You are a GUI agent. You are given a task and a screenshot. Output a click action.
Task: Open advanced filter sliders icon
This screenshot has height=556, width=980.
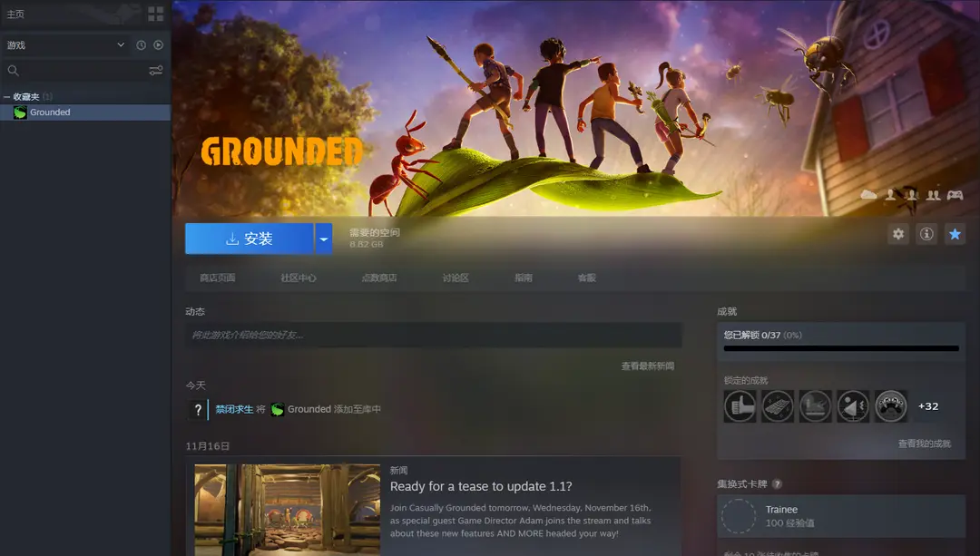pos(156,71)
